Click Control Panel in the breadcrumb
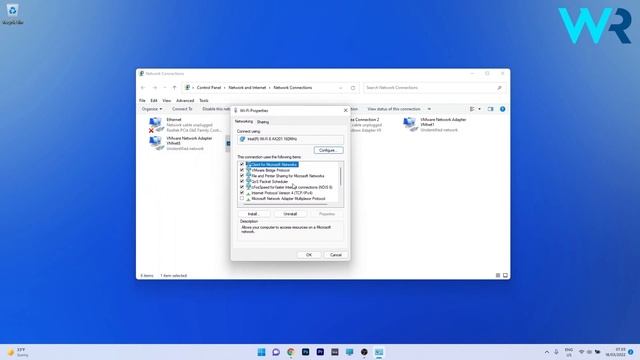The width and height of the screenshot is (640, 360). coord(209,88)
